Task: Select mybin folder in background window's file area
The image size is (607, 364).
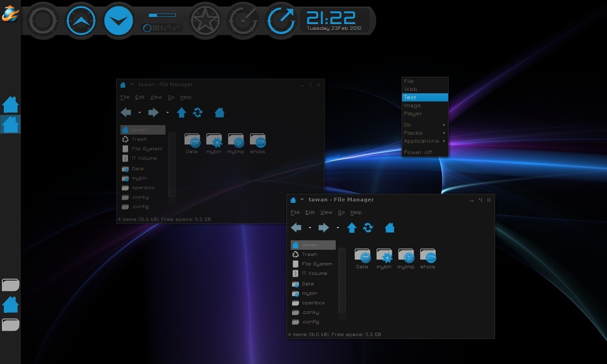Action: (x=214, y=144)
